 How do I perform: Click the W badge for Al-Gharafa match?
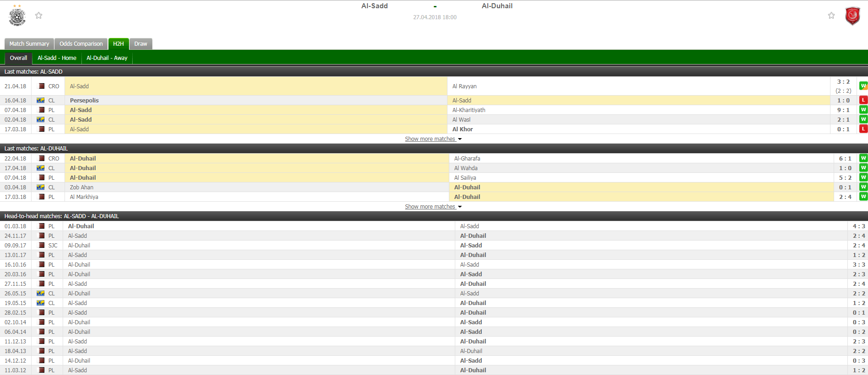click(x=863, y=158)
